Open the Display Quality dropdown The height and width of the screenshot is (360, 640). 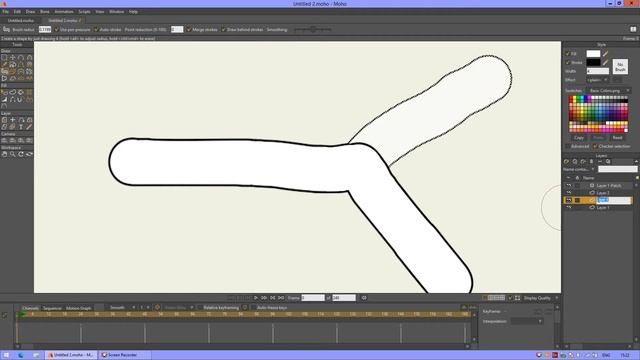pos(540,298)
